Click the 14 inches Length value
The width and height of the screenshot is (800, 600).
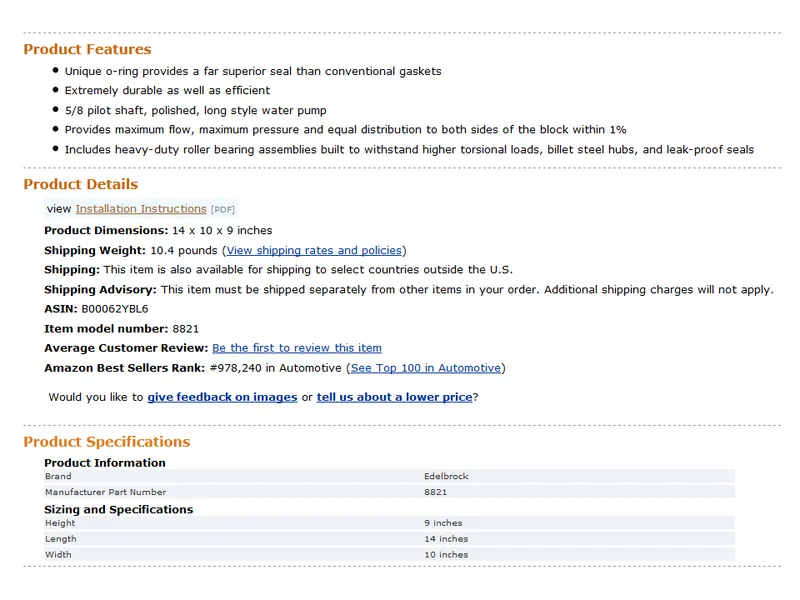click(446, 539)
